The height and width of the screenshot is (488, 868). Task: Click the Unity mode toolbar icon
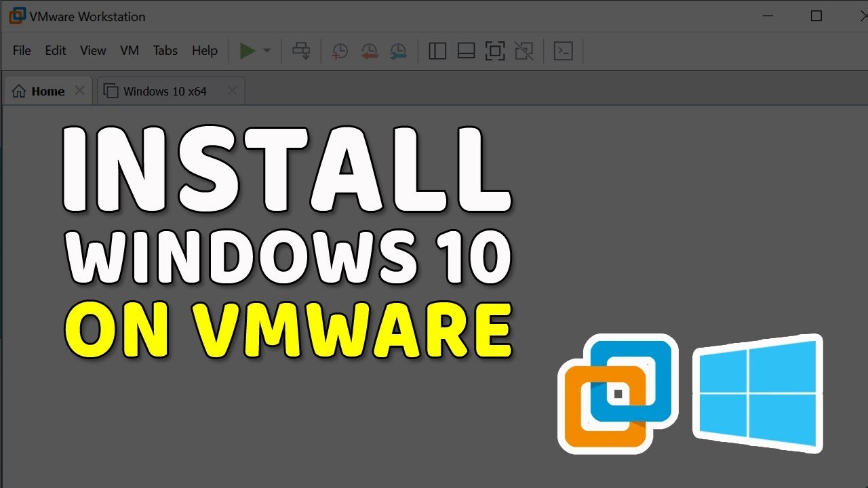524,51
